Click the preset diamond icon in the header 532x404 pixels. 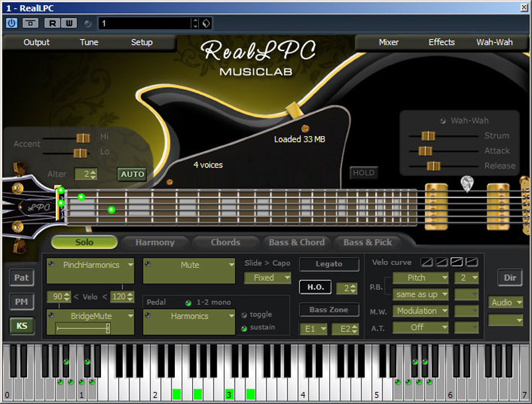point(206,23)
